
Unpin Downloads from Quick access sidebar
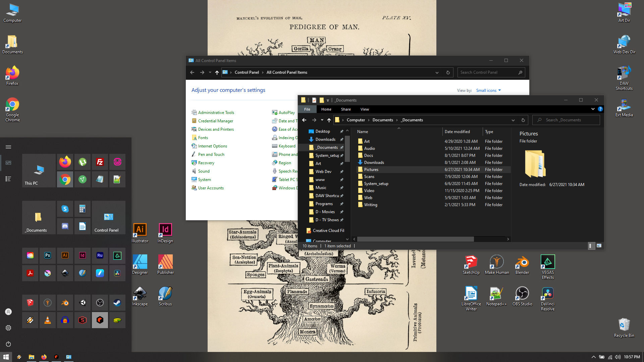coord(341,139)
